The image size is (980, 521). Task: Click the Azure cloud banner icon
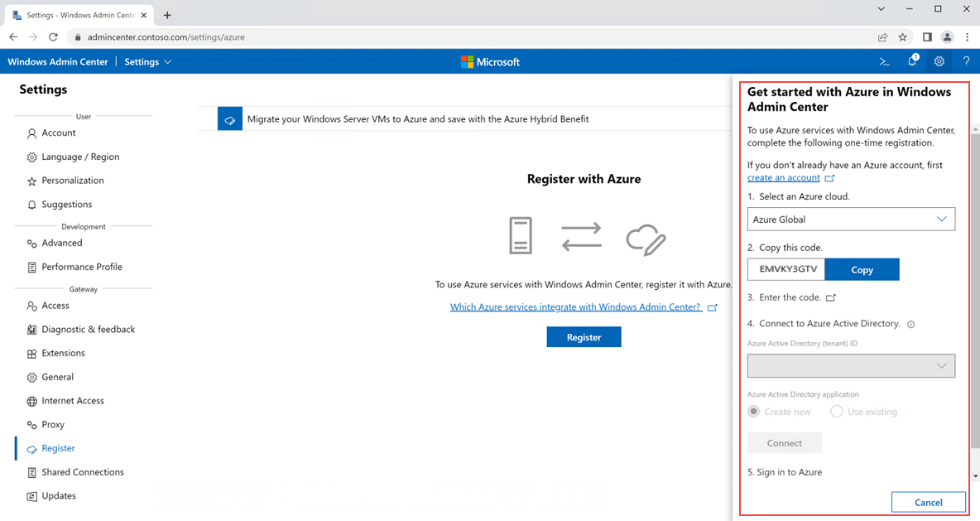tap(230, 118)
